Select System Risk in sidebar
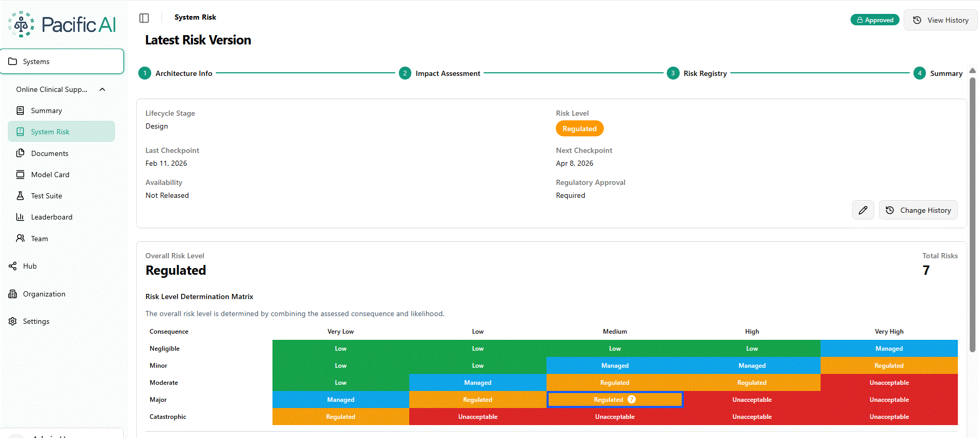980x438 pixels. tap(61, 132)
